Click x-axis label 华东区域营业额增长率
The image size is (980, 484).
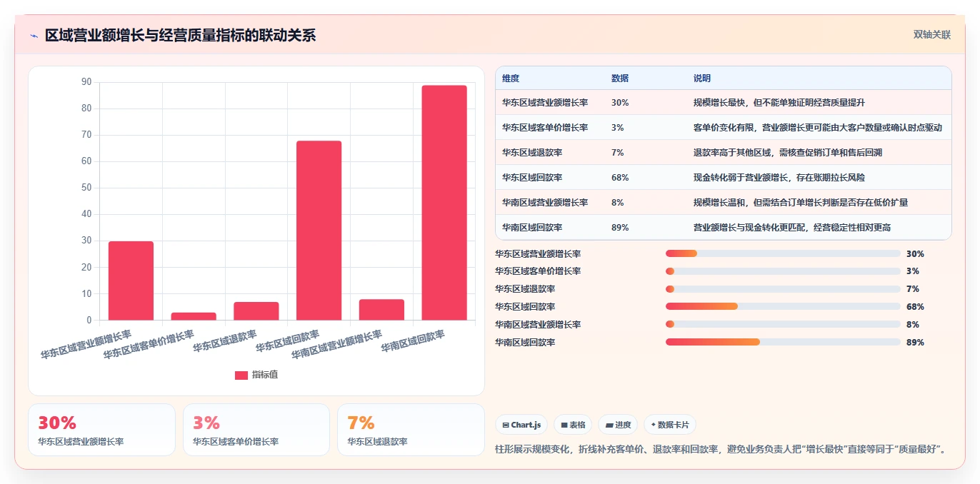[86, 344]
